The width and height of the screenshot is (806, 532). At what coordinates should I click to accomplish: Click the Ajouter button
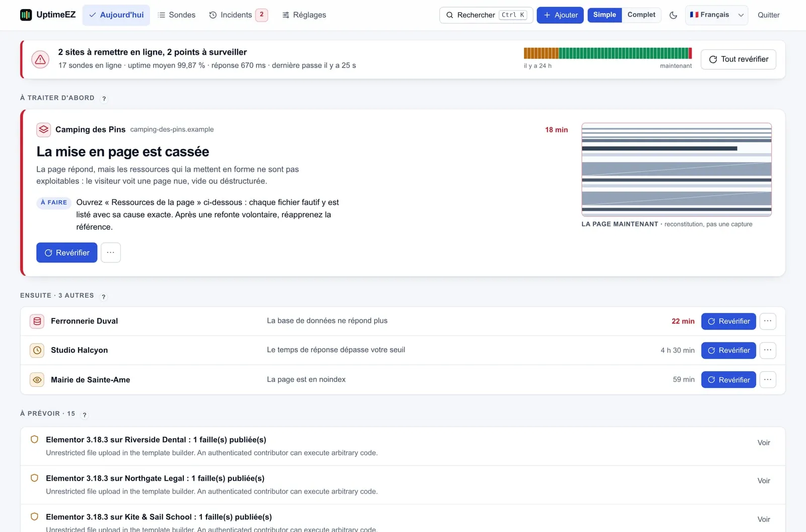[x=560, y=15]
